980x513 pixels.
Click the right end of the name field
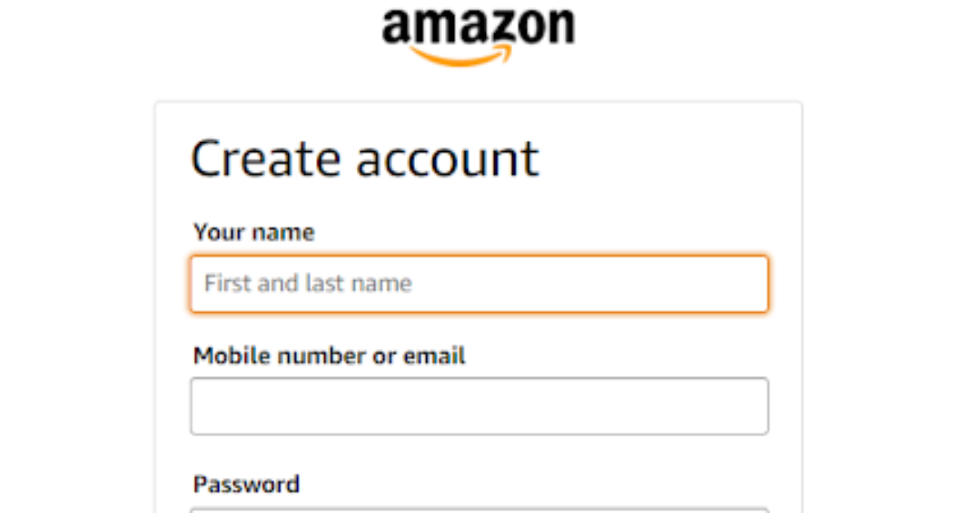pyautogui.click(x=747, y=283)
